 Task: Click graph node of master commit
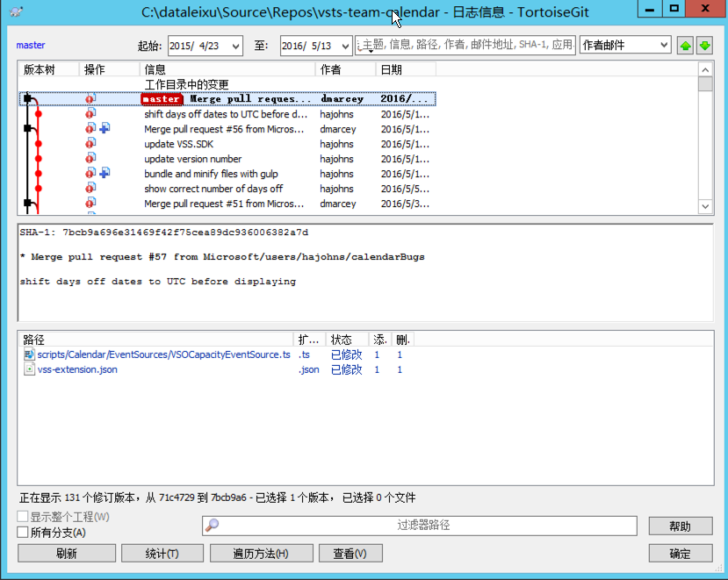[27, 98]
